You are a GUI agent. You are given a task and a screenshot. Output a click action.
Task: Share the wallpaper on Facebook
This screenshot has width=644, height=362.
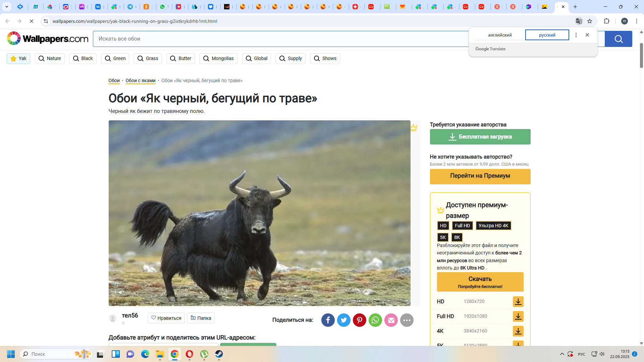[328, 320]
